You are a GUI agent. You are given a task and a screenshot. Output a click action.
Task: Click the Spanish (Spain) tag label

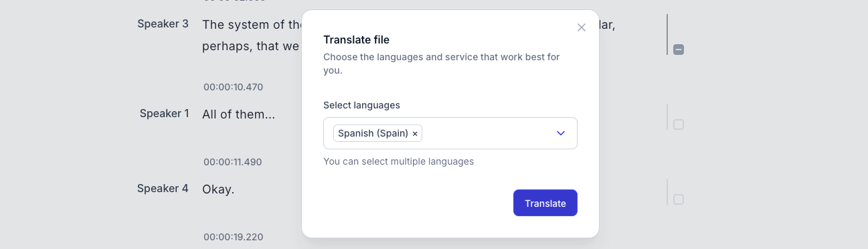coord(373,133)
